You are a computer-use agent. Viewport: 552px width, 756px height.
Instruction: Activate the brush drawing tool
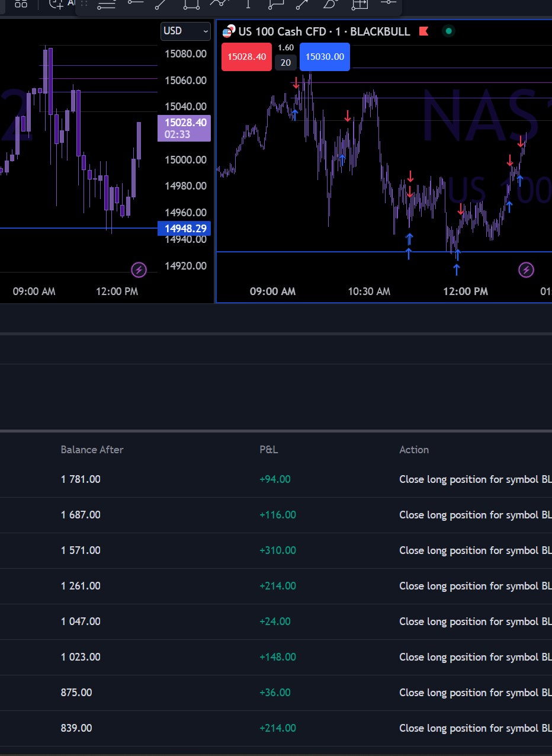[x=330, y=4]
